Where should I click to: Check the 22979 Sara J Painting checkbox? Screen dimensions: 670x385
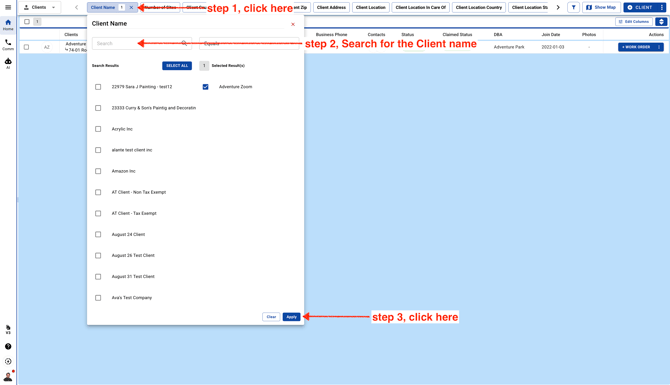click(x=98, y=87)
